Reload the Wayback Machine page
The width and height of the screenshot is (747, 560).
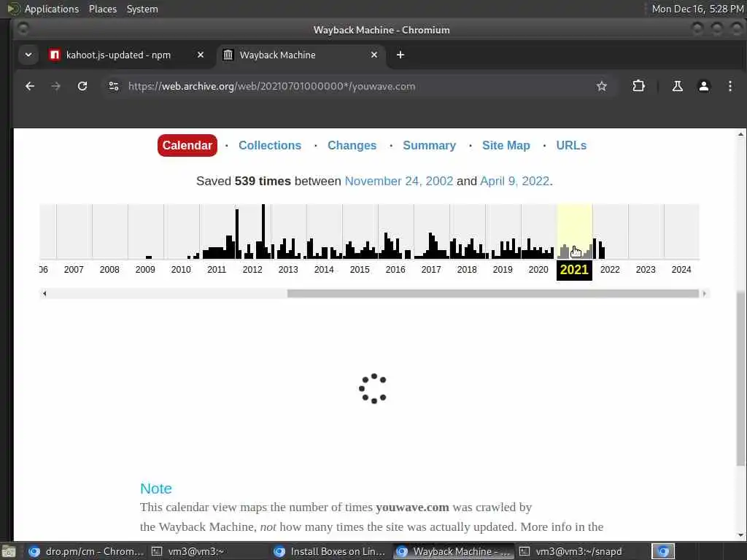(x=82, y=86)
